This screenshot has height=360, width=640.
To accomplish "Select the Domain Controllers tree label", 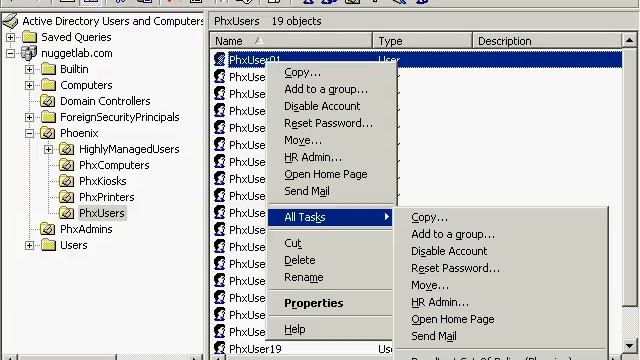I will tap(105, 101).
